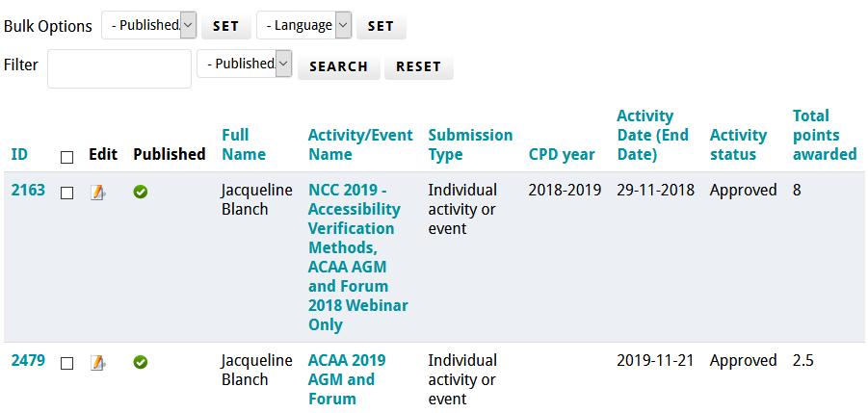Open the Filter Published dropdown

245,65
